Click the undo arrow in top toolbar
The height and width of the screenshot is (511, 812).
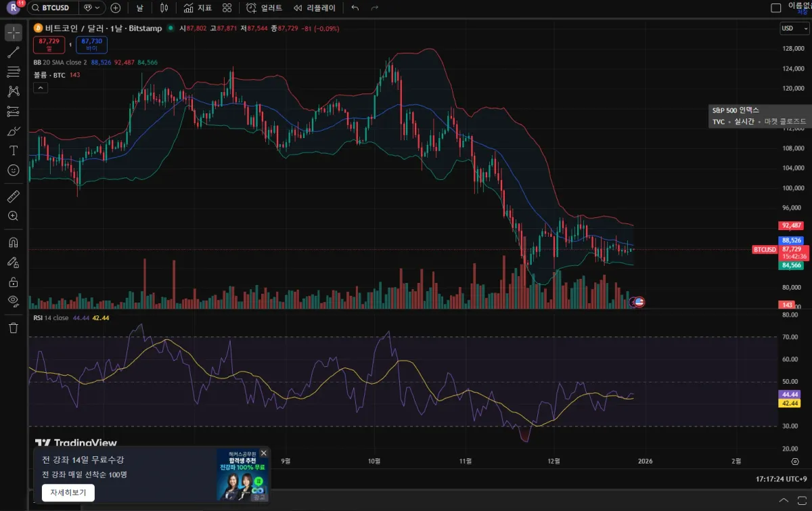(x=355, y=8)
